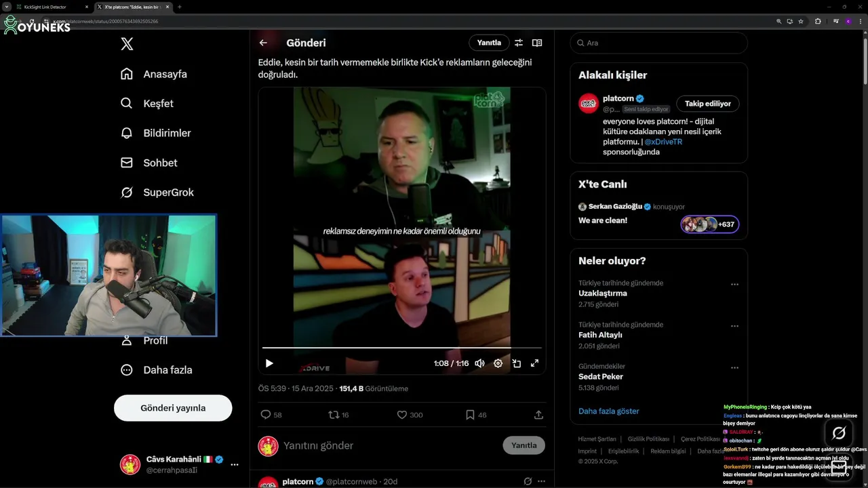Open Anasayfa from the left navigation

point(154,74)
